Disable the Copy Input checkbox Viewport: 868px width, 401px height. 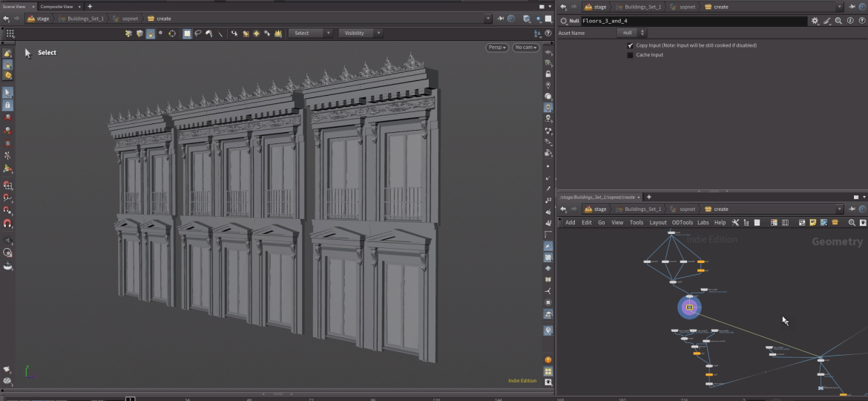click(631, 45)
